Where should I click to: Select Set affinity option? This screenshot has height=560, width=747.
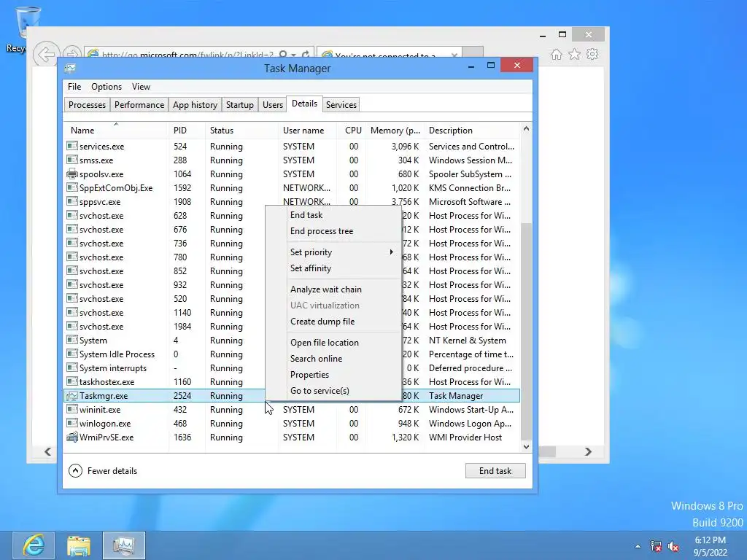tap(333, 268)
